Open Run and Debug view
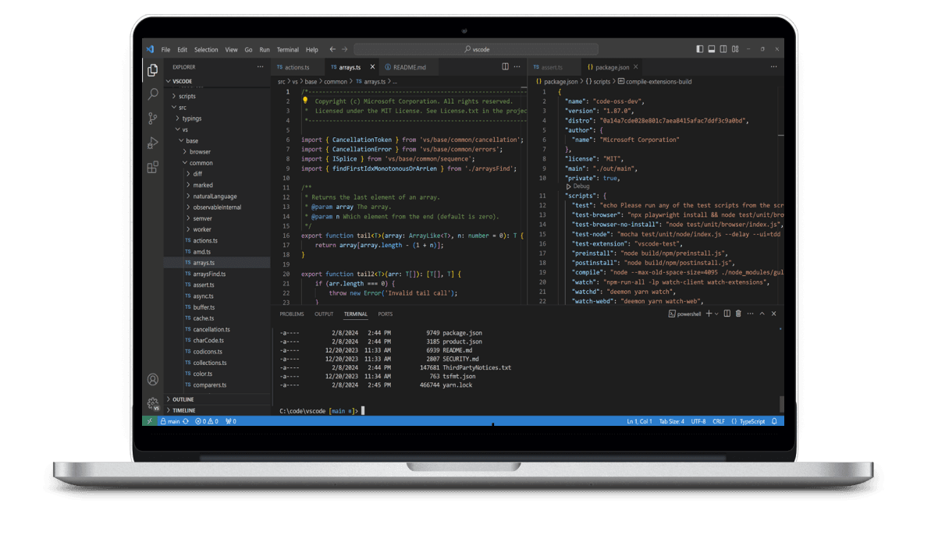This screenshot has height=560, width=931. [x=153, y=143]
